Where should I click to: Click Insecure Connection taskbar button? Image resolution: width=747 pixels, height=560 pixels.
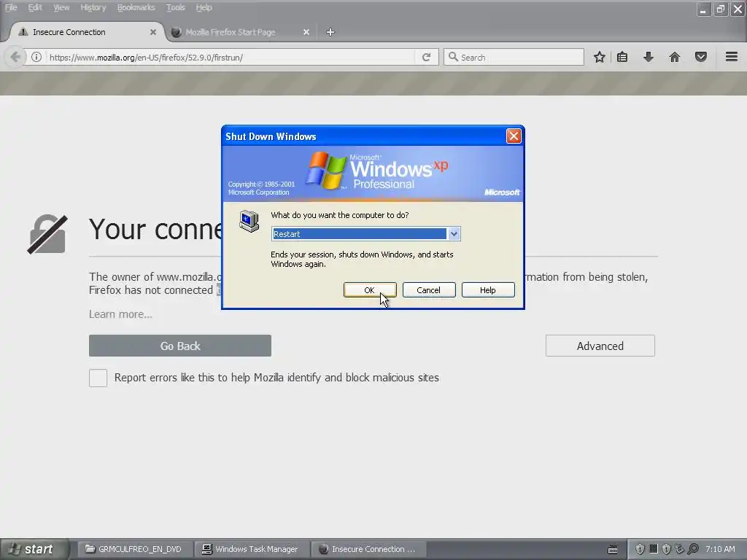click(x=368, y=549)
